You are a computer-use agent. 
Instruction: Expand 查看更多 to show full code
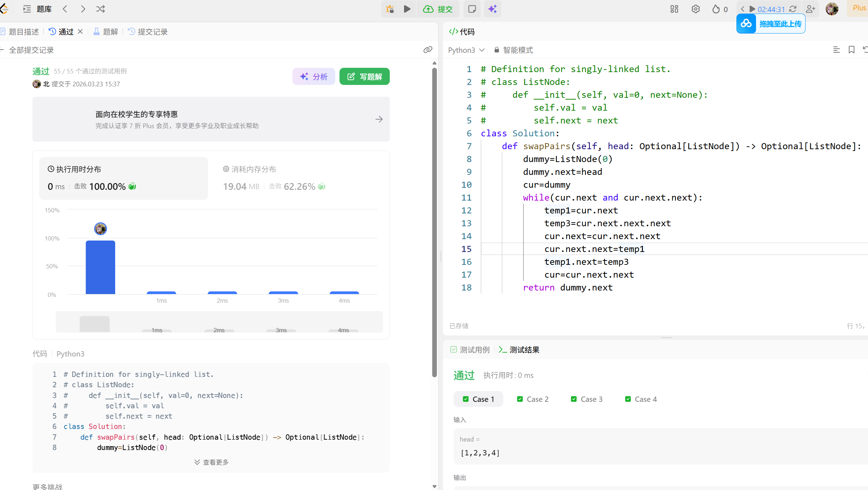(x=211, y=462)
